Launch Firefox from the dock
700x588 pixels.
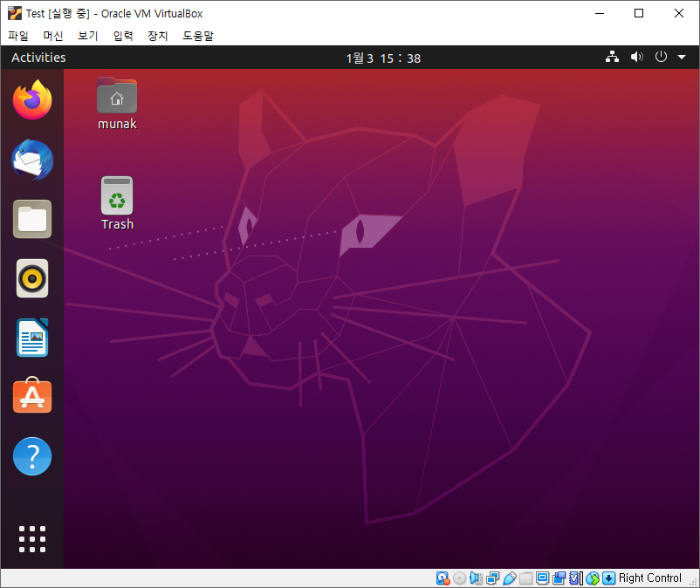32,99
